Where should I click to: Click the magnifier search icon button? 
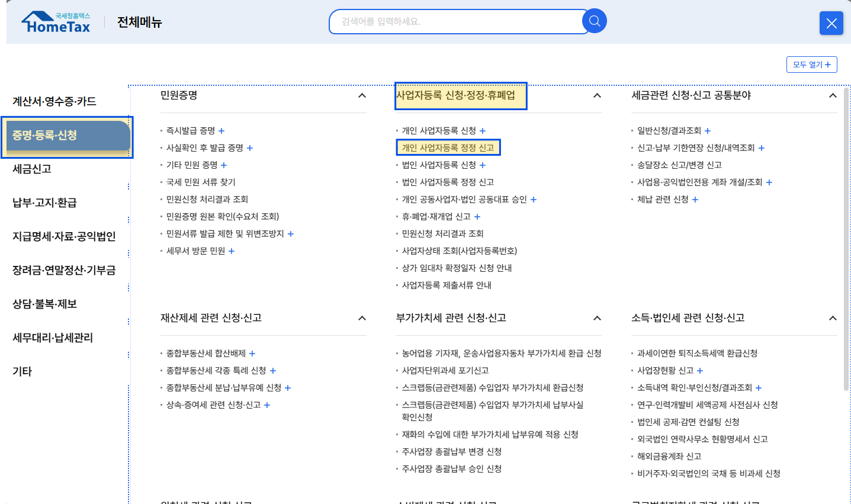[x=594, y=21]
